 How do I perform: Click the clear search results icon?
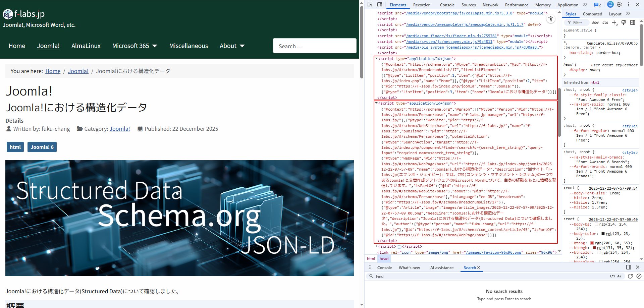pos(639,276)
